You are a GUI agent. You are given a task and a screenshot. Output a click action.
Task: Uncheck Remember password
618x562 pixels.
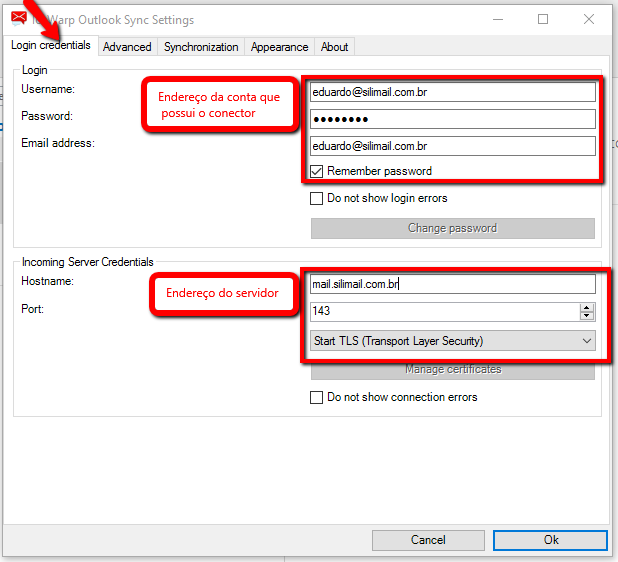[316, 171]
